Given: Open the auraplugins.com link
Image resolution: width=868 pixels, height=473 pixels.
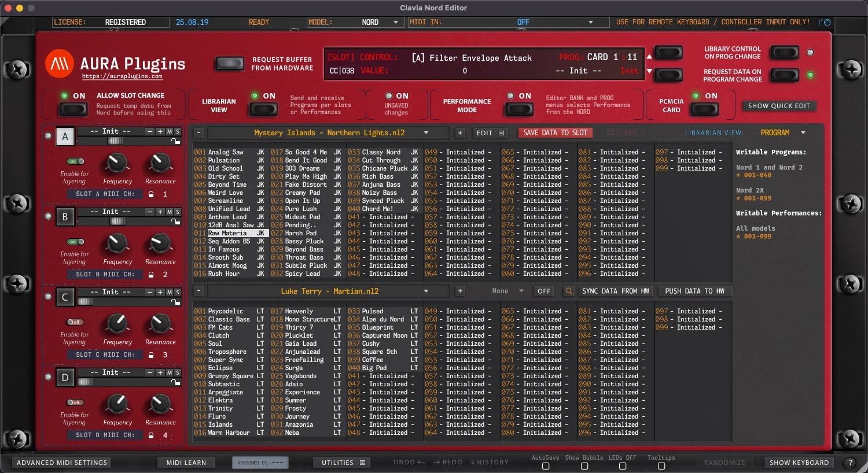Looking at the screenshot, I should coord(122,76).
